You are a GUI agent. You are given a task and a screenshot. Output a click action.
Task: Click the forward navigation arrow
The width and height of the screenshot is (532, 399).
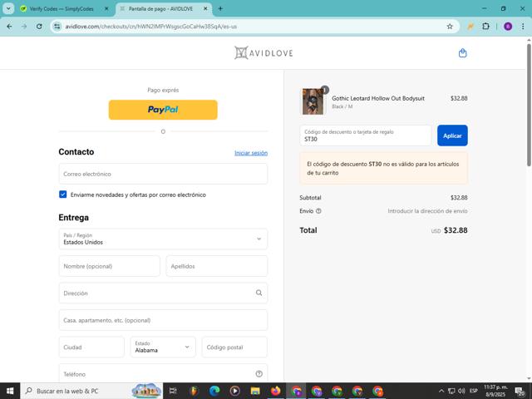pos(24,27)
